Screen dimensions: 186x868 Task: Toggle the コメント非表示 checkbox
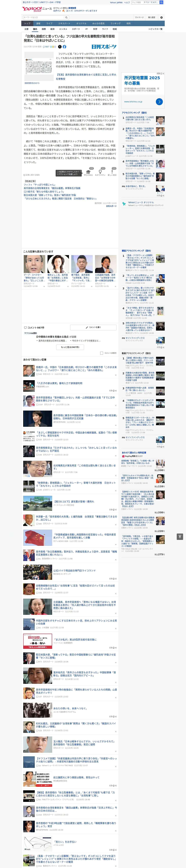point(102,353)
